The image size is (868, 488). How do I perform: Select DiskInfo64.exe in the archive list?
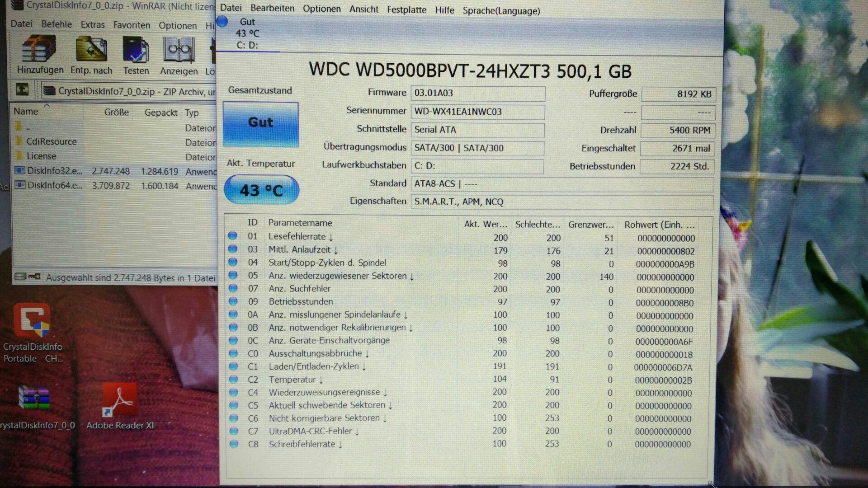54,185
